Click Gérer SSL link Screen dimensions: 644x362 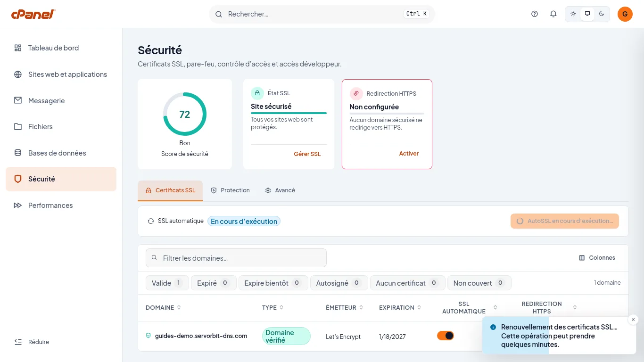click(307, 154)
